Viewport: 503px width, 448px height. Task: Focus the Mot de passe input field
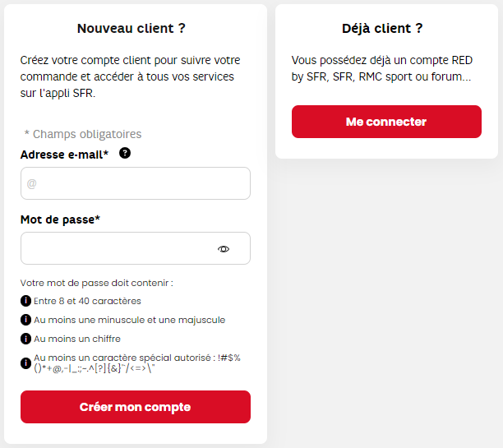136,248
